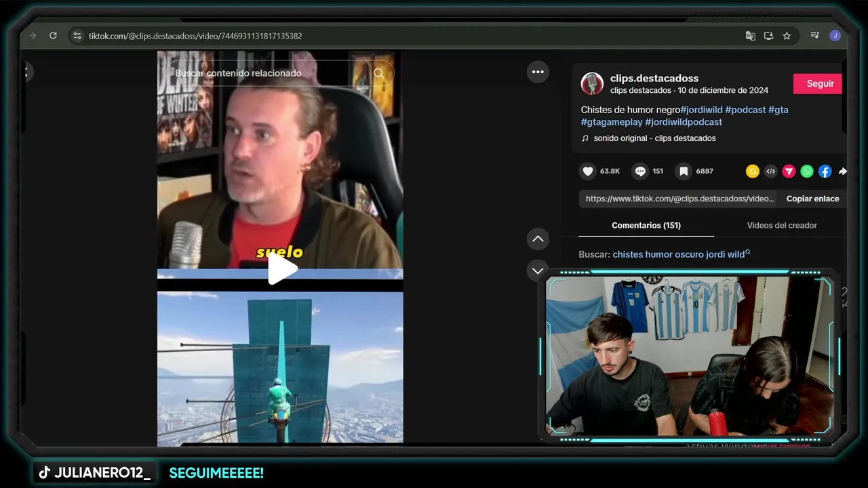Follow the creator with Seguir
Viewport: 868px width, 488px height.
coord(819,83)
